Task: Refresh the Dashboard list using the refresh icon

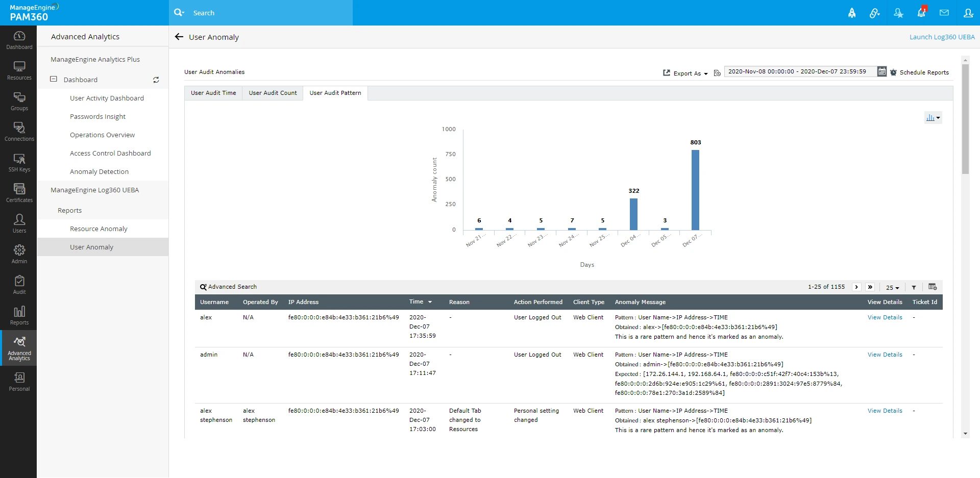Action: pos(156,80)
